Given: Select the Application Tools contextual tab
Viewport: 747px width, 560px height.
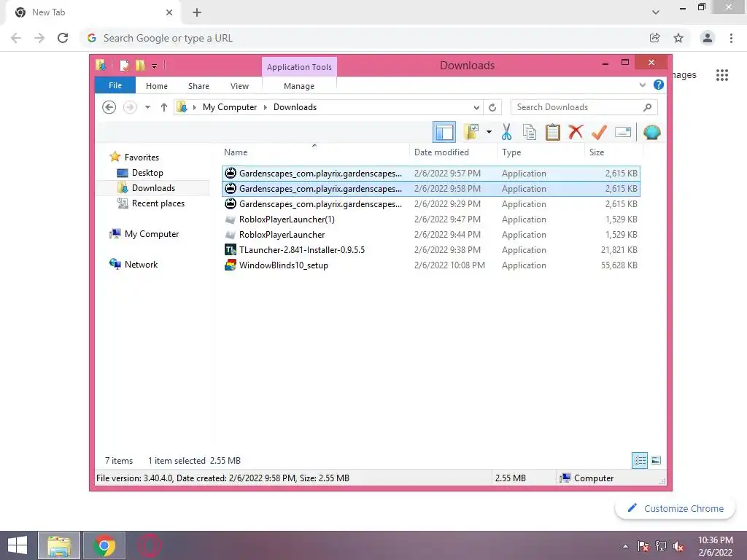Looking at the screenshot, I should pos(299,66).
